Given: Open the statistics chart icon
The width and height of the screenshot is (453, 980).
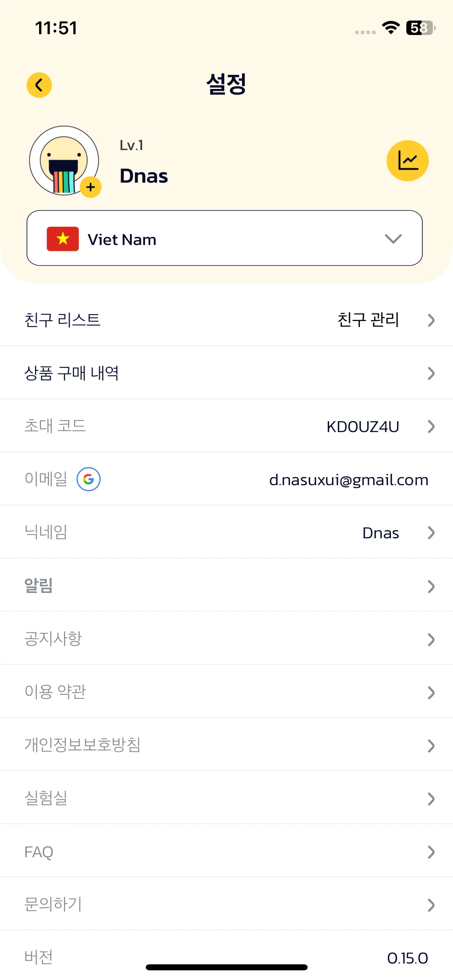Looking at the screenshot, I should pyautogui.click(x=407, y=161).
